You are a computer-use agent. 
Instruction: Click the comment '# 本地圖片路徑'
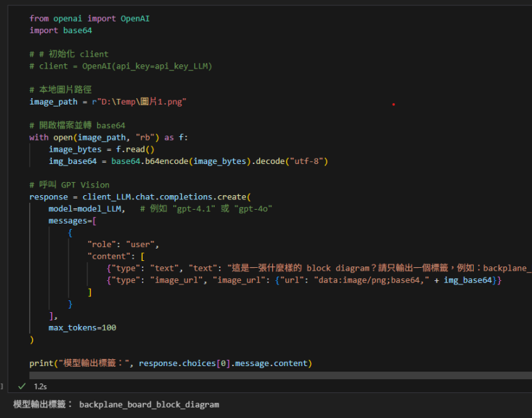pos(60,90)
